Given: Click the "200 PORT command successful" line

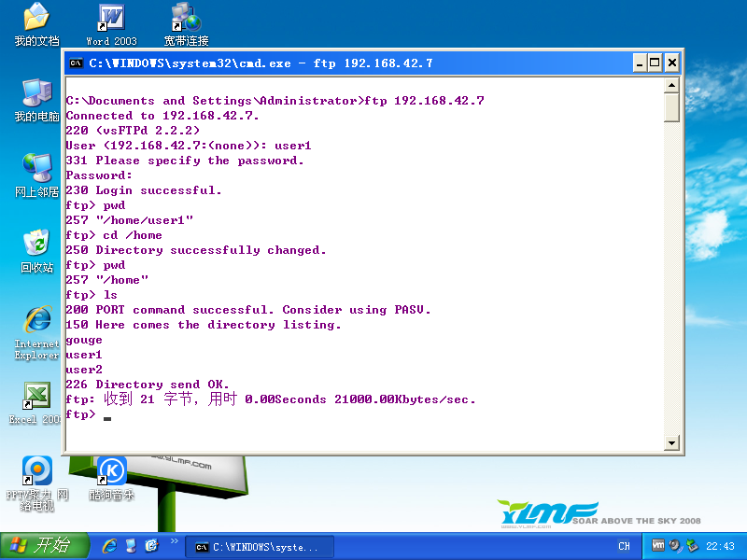Looking at the screenshot, I should click(247, 310).
